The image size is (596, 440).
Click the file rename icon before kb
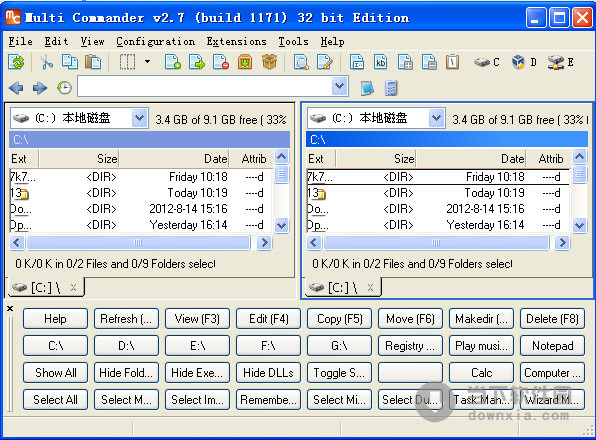(357, 62)
